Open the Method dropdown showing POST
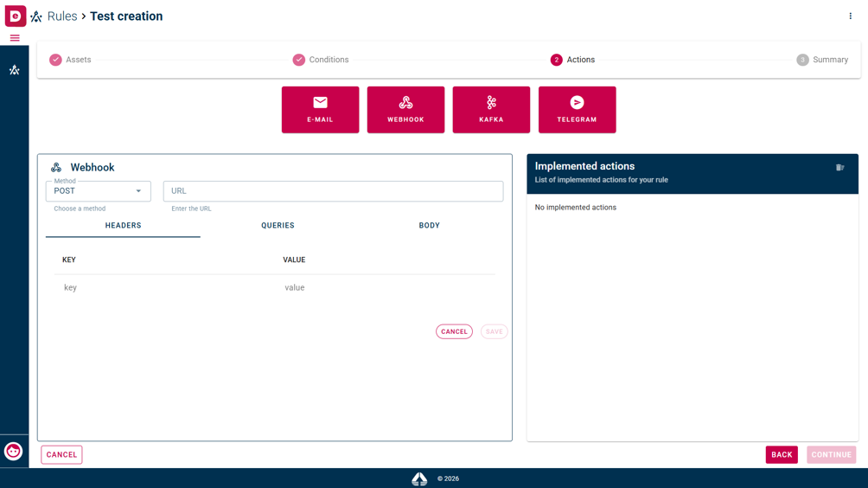This screenshot has height=488, width=868. coord(98,191)
